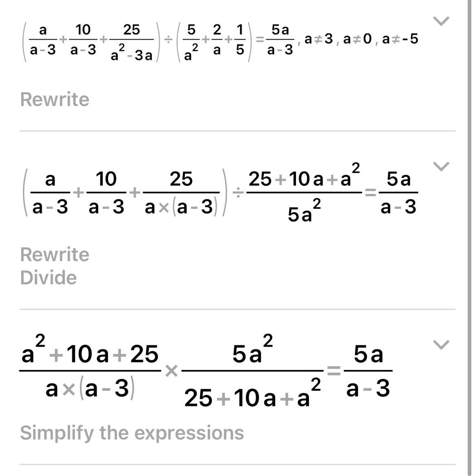Click the 1 over 5 fraction in the top equation
The width and height of the screenshot is (475, 476).
click(x=240, y=40)
